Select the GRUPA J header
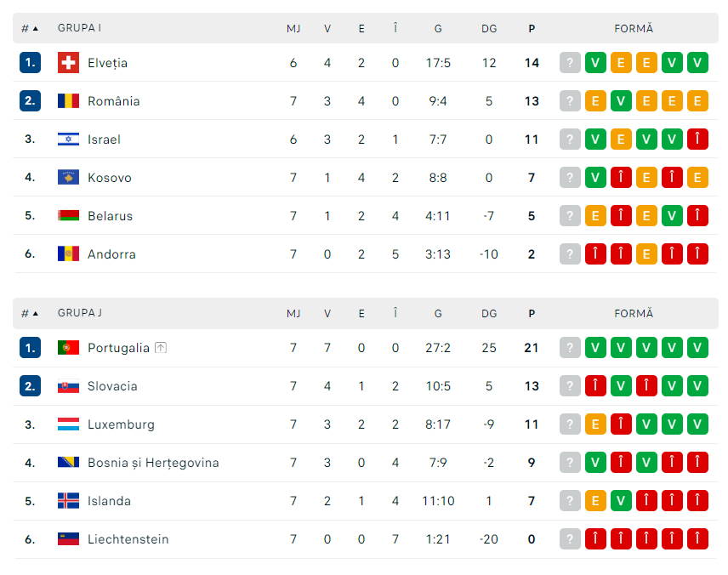The width and height of the screenshot is (728, 575). 79,313
